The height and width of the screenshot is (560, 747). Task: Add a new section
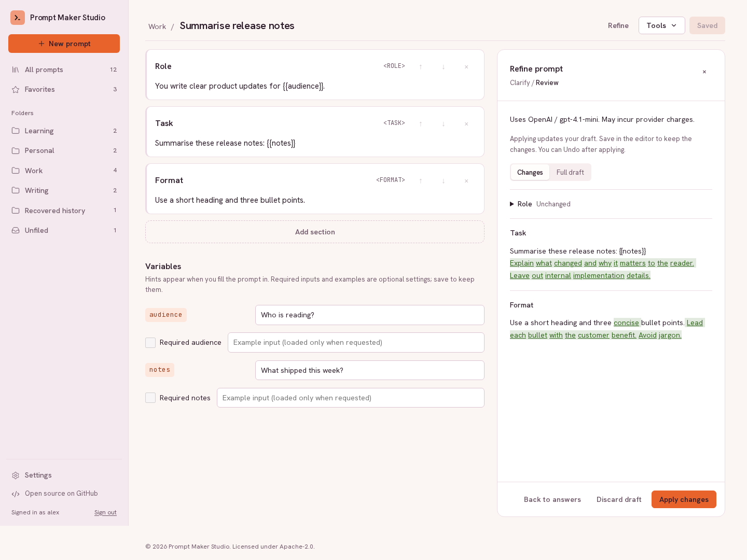click(x=315, y=232)
